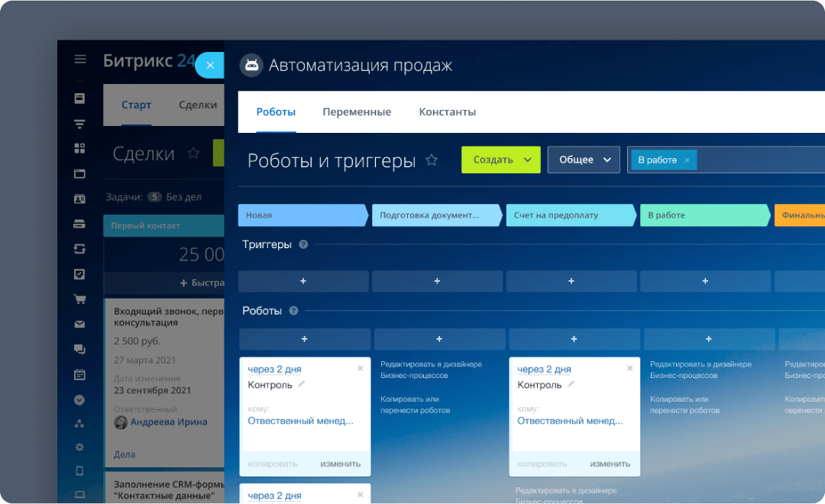825x504 pixels.
Task: Close the automation slider with the blue X
Action: pos(210,65)
